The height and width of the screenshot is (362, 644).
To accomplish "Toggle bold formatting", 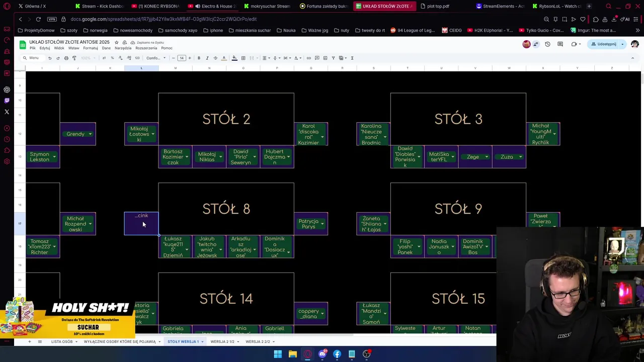I will point(199,58).
